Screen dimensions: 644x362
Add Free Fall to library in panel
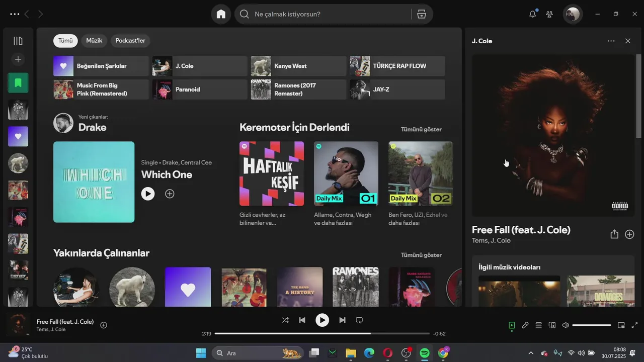pos(629,234)
